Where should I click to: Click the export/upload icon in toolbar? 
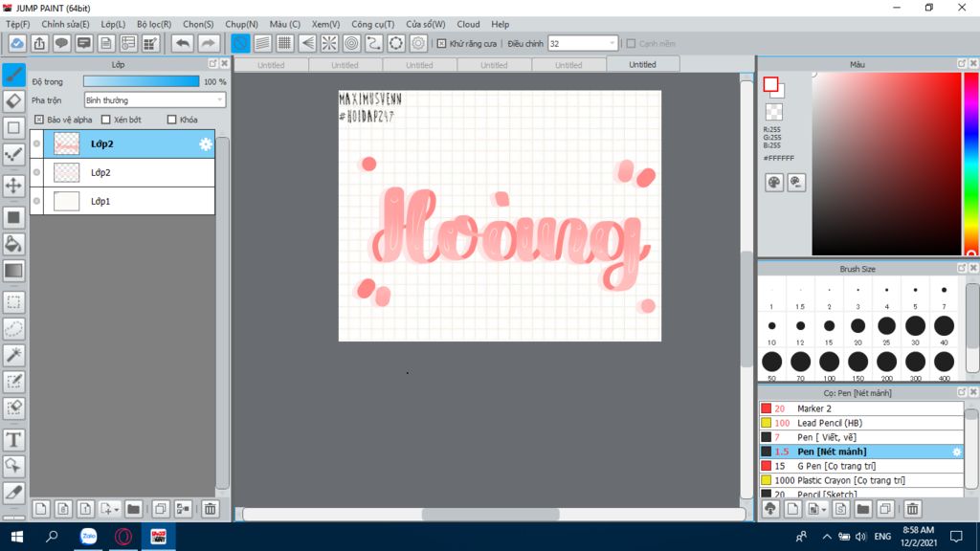(x=39, y=44)
